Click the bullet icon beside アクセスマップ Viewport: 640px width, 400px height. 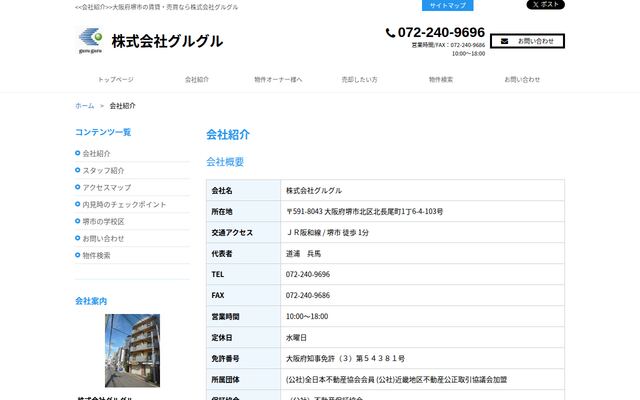click(78, 187)
